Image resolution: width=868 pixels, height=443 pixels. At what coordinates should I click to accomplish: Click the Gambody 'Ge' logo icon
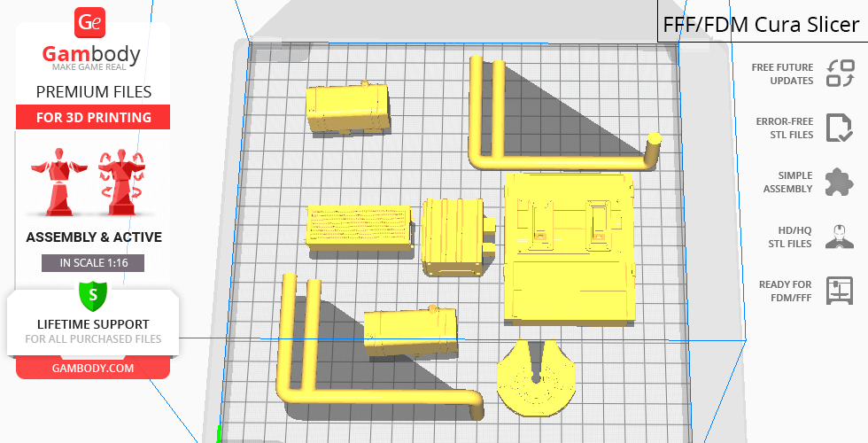(91, 23)
